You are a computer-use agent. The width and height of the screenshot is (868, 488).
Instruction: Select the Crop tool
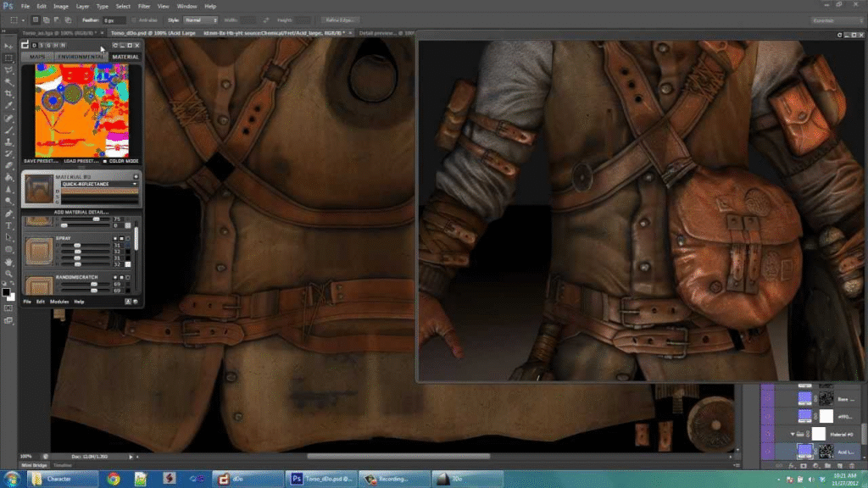coord(8,93)
